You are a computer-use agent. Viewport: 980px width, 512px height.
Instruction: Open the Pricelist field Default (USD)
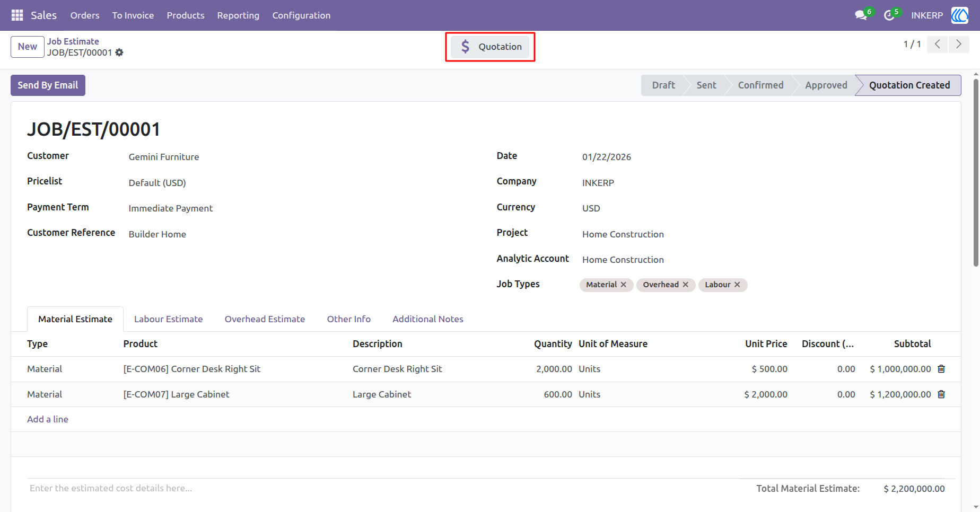(157, 183)
